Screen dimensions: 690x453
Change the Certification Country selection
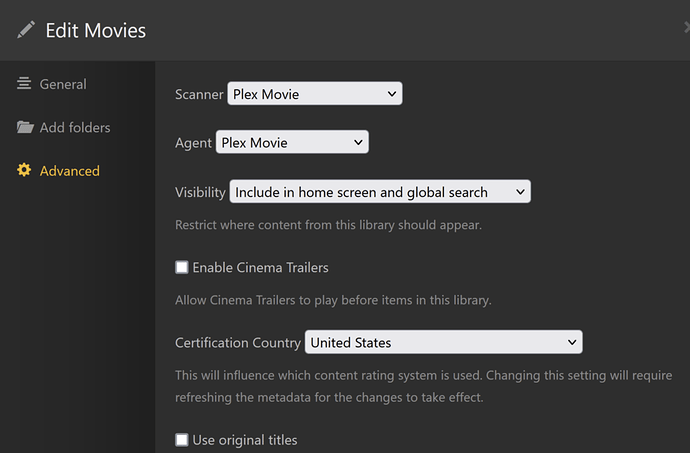[443, 342]
